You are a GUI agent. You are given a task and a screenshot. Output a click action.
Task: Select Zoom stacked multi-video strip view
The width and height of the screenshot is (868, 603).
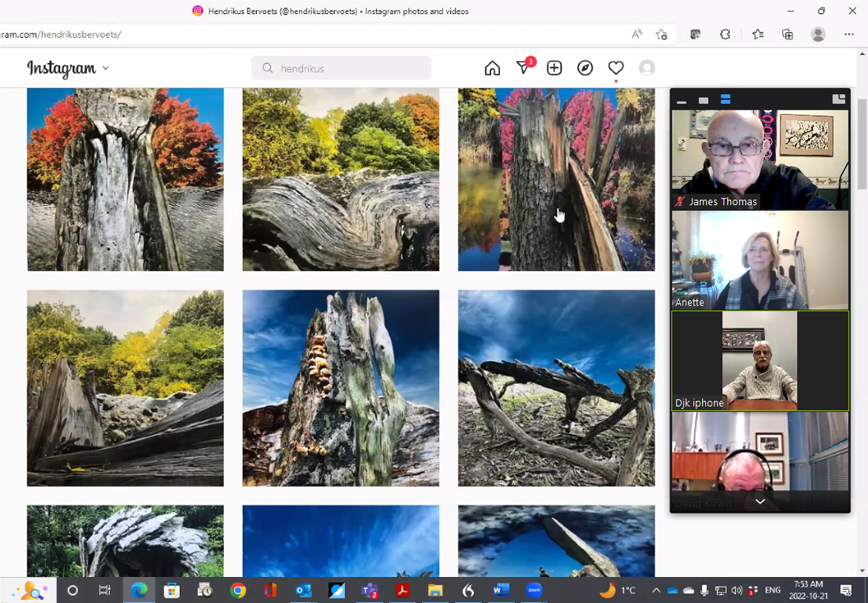725,100
